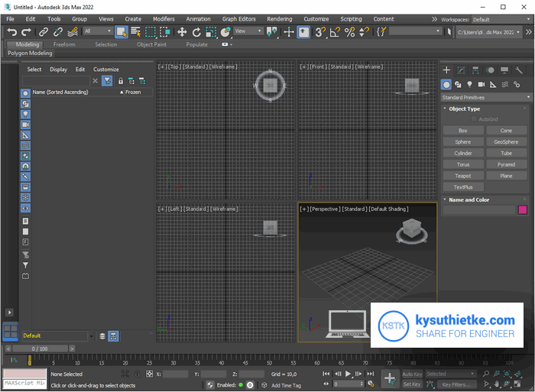Toggle Auto Key mode
This screenshot has width=535, height=392.
click(x=412, y=374)
